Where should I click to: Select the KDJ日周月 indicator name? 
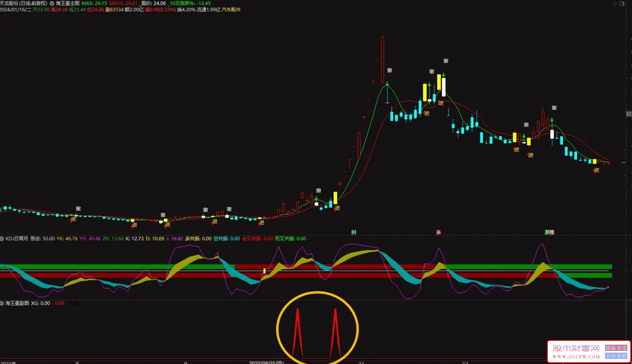point(17,238)
